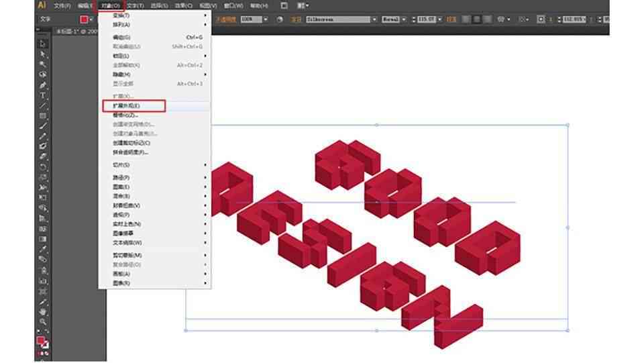Click the fill color box at toolbar bottom

41,340
